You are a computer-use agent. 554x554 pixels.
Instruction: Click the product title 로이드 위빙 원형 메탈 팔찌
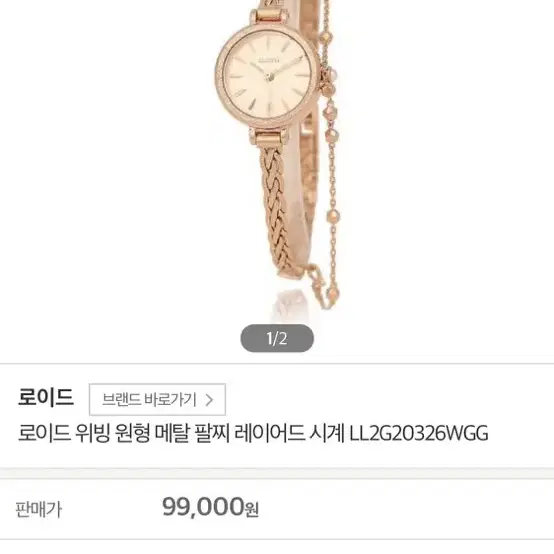click(124, 433)
